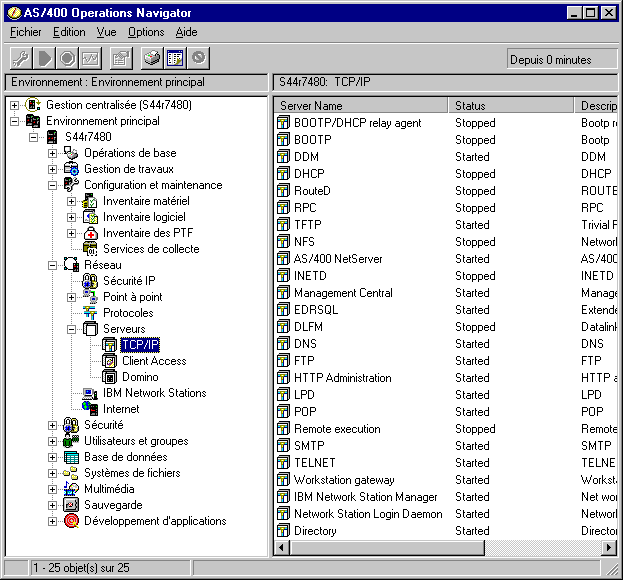Collapse Configuration et maintenance node
The height and width of the screenshot is (580, 623).
(x=52, y=185)
